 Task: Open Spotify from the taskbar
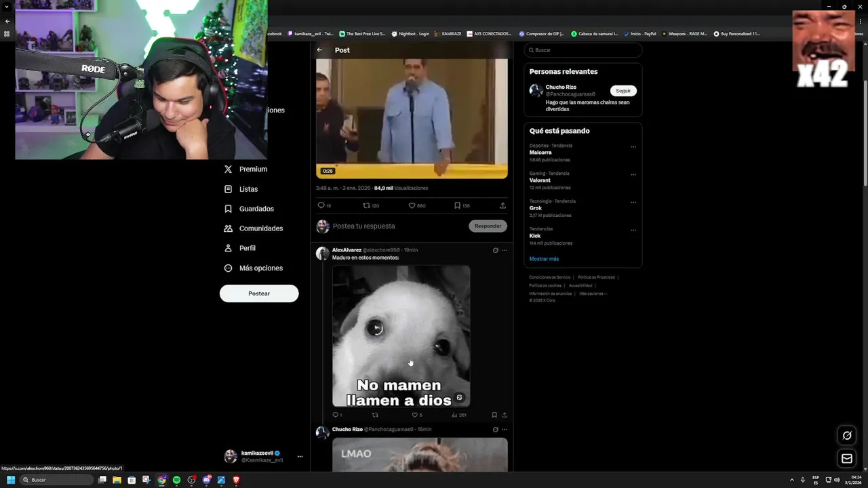tap(176, 480)
